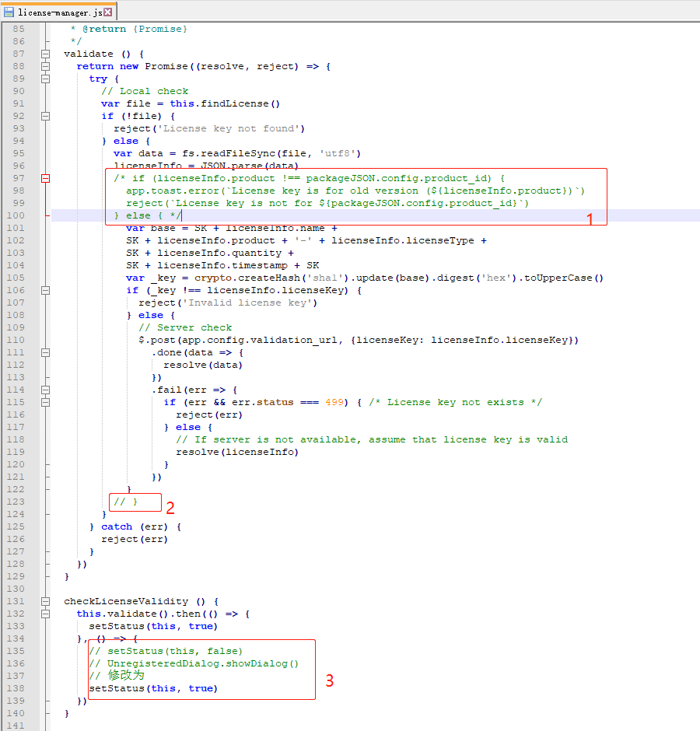Click the '} catch (err) {' line
Image resolution: width=700 pixels, height=731 pixels.
135,526
